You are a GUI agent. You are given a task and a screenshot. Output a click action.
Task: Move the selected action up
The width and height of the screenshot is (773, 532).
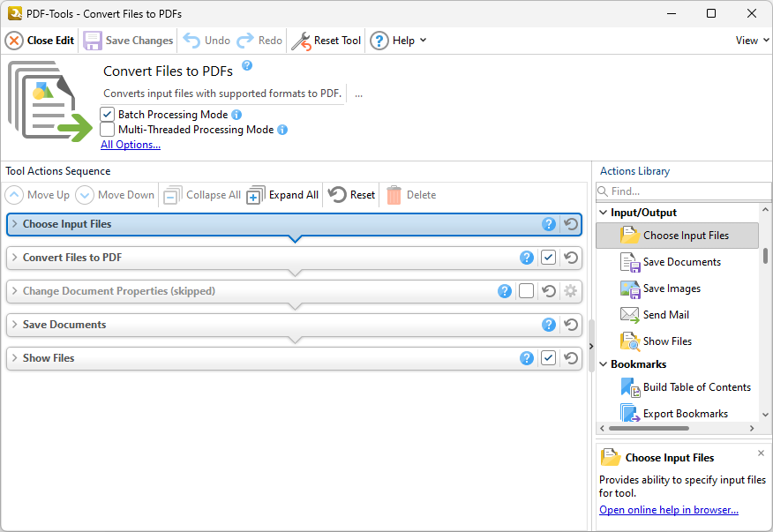(x=37, y=195)
